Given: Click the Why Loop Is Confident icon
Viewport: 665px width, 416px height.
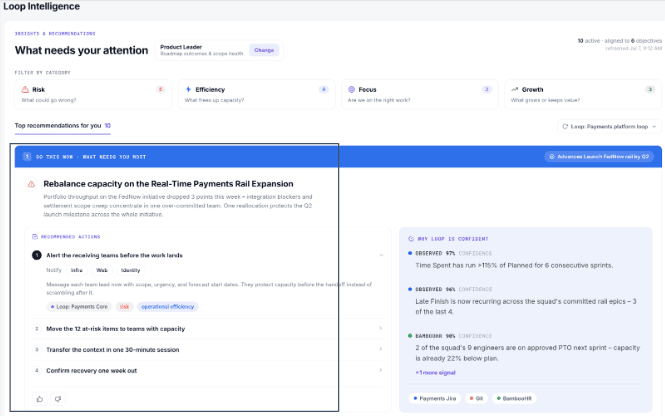Looking at the screenshot, I should (x=411, y=239).
